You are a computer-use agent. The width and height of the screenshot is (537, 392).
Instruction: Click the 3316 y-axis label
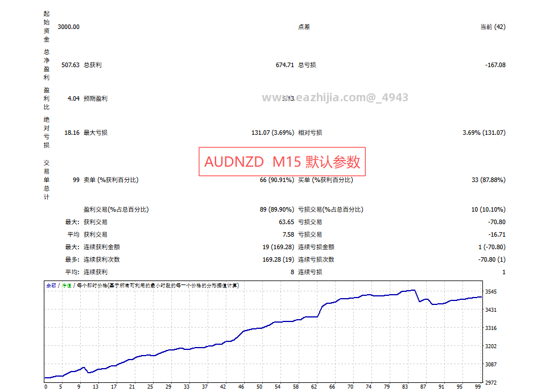[491, 328]
